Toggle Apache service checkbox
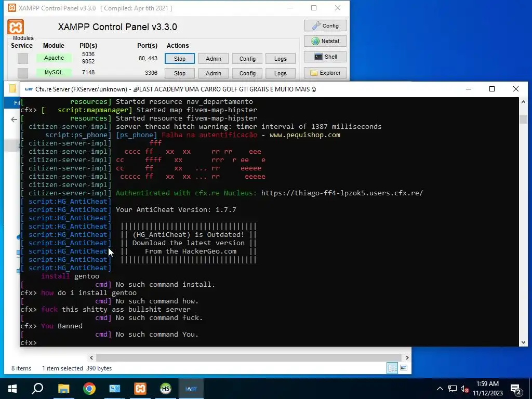Viewport: 532px width, 399px height. 23,58
